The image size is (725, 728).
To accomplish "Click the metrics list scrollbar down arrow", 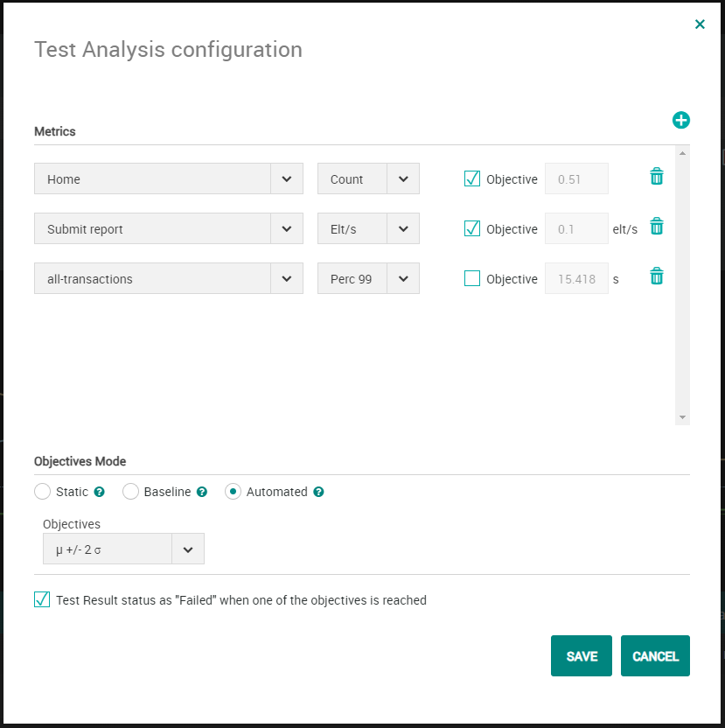I will (x=683, y=417).
